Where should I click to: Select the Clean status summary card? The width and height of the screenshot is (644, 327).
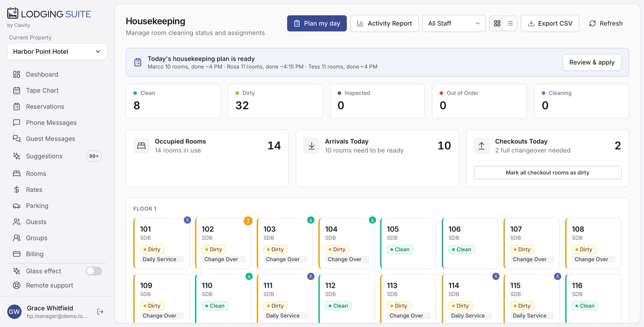173,101
